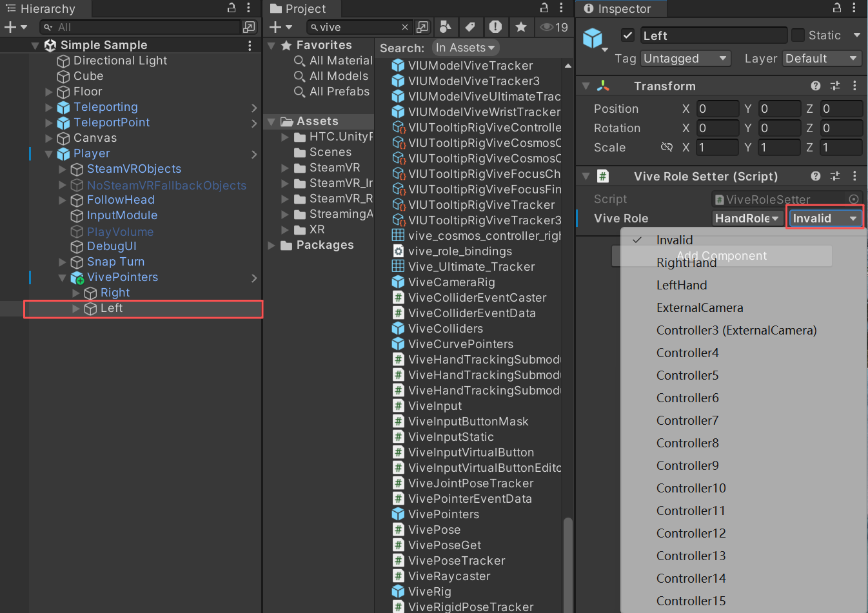This screenshot has height=613, width=868.
Task: Open Project search in own window icon
Action: pyautogui.click(x=422, y=27)
